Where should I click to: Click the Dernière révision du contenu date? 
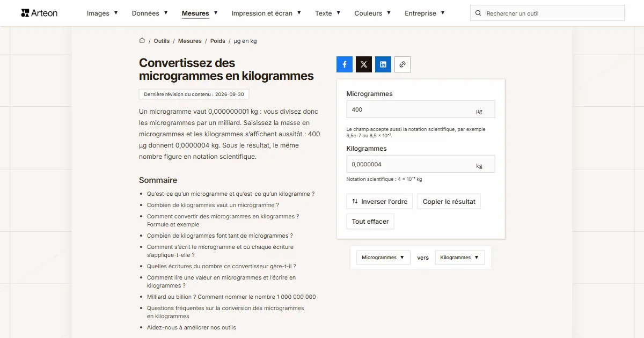tap(194, 94)
